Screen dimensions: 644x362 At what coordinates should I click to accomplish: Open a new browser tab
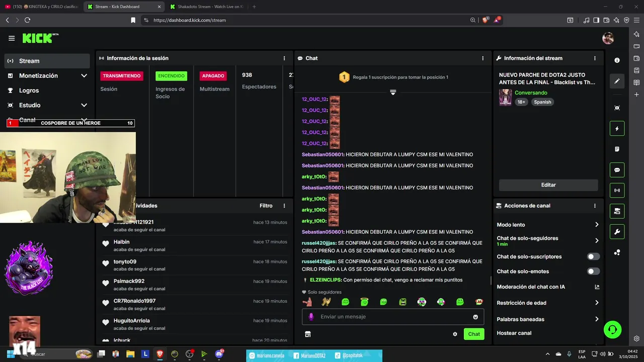coord(254,7)
